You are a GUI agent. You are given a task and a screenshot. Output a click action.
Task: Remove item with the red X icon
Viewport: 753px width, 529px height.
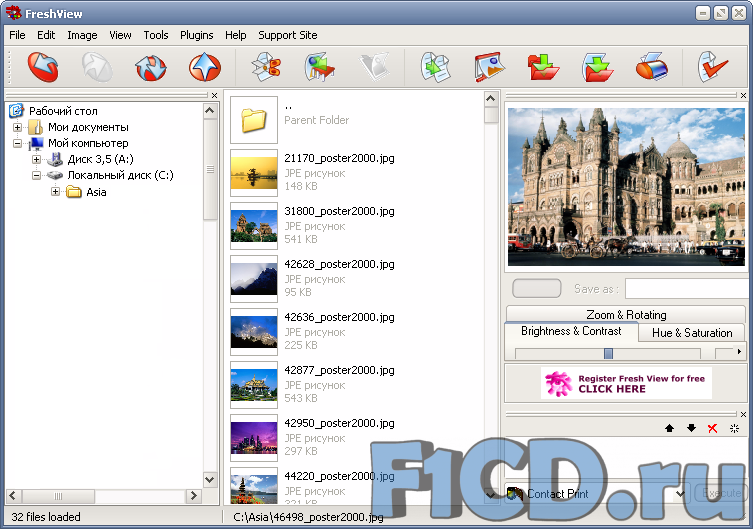pyautogui.click(x=713, y=428)
